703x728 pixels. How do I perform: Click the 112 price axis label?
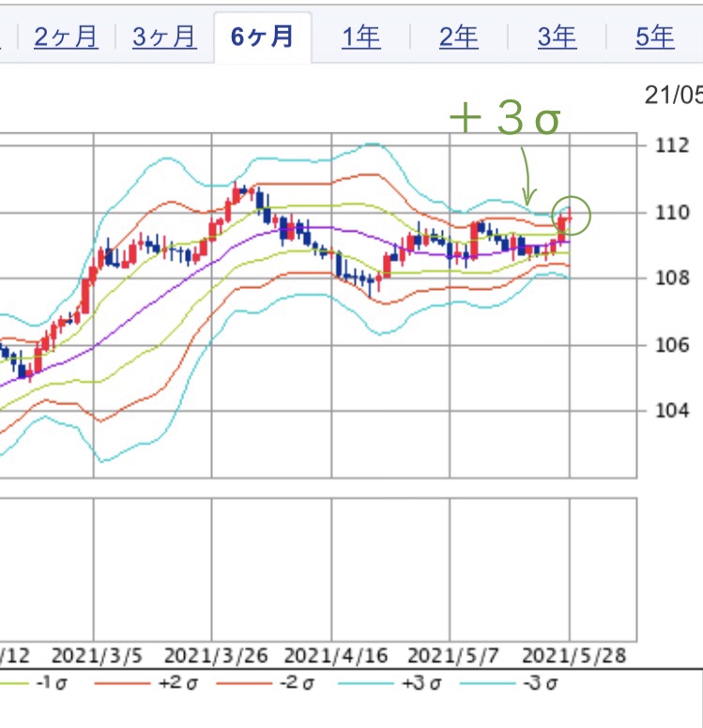coord(672,145)
